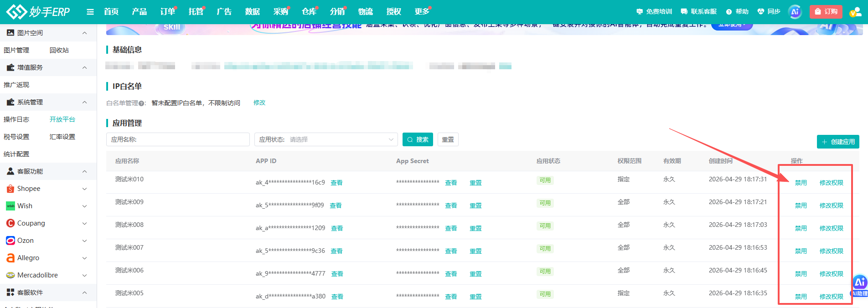Open 汇率设置 in sidebar
The image size is (868, 308).
(62, 137)
